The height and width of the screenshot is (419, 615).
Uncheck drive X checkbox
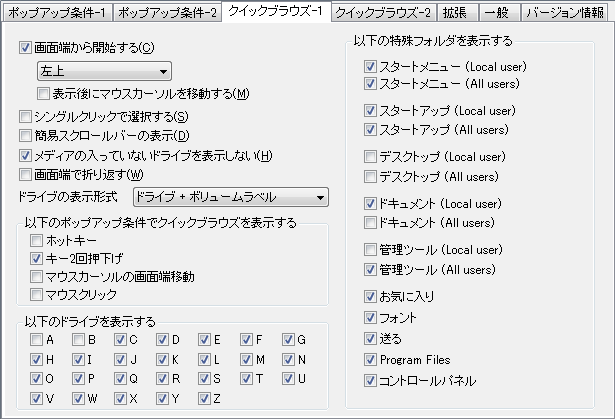click(120, 399)
